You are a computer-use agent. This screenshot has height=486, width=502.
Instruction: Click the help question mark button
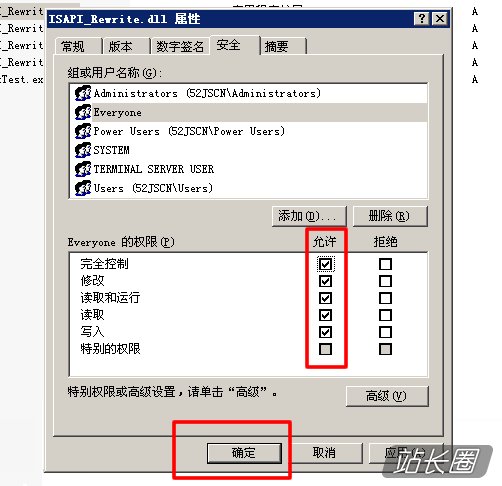[421, 18]
